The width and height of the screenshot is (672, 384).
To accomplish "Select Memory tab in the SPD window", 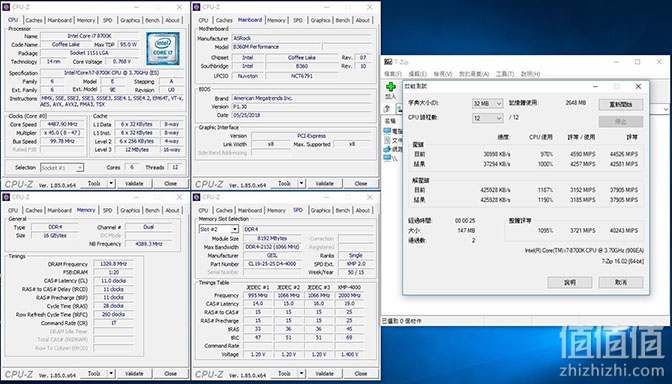I will coord(276,210).
